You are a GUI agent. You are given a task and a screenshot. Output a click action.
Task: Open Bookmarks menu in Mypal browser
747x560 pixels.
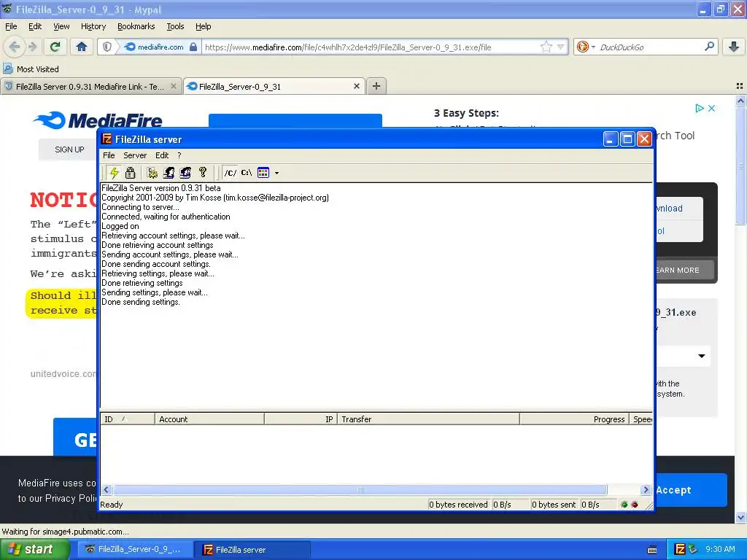pos(136,26)
